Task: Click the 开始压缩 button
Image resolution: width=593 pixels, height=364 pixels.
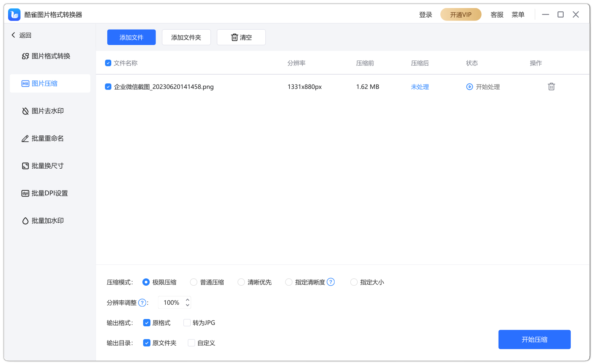Action: coord(534,339)
